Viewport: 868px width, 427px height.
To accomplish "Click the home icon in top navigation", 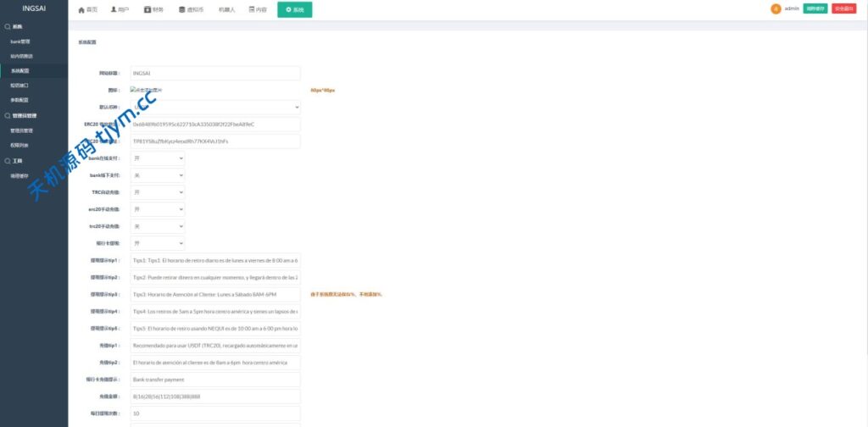I will (81, 10).
